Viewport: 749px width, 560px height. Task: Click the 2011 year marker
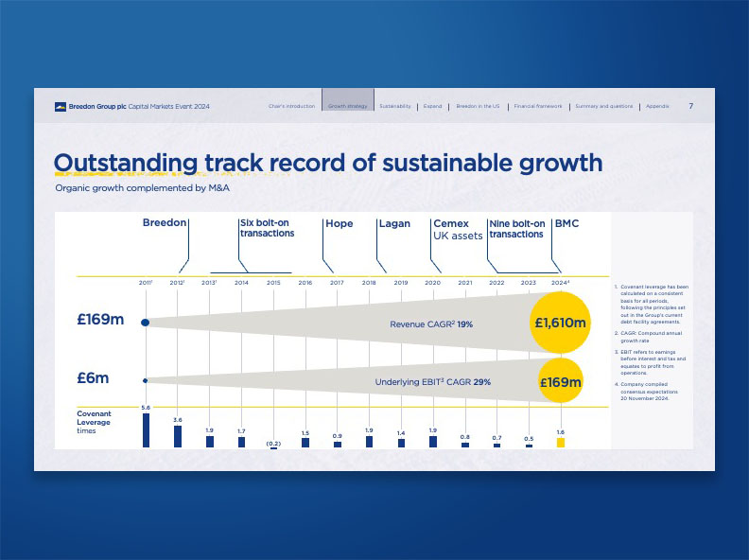point(146,283)
